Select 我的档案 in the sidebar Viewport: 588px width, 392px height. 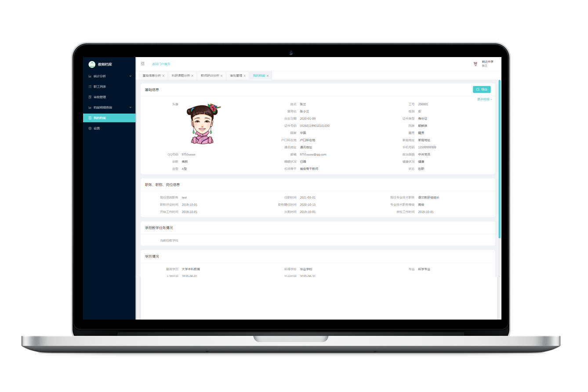[109, 118]
